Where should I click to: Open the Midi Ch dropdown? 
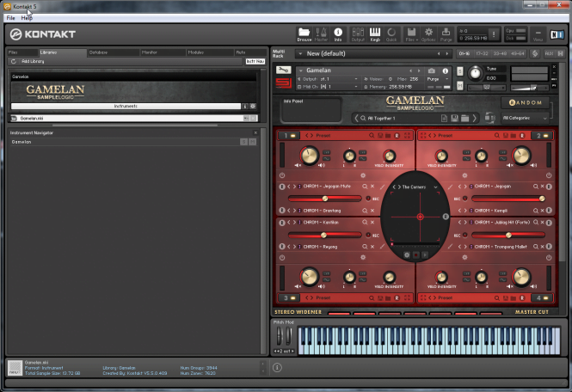[356, 87]
